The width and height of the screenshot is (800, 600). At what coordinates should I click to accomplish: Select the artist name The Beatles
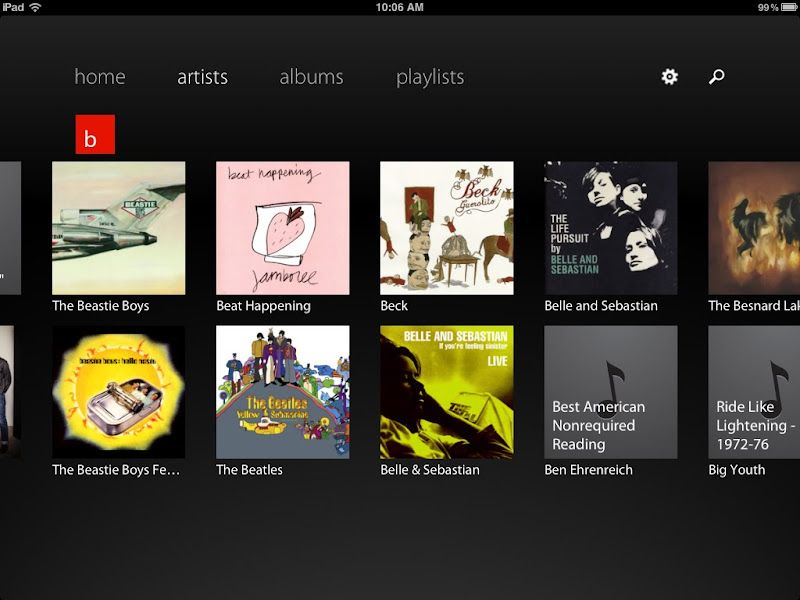(249, 470)
